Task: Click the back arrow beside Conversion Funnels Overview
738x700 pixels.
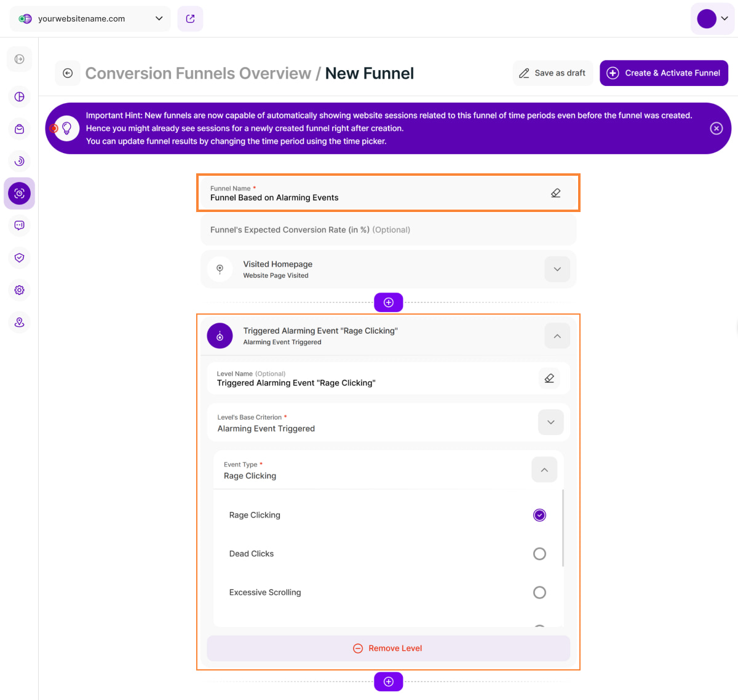Action: [68, 73]
